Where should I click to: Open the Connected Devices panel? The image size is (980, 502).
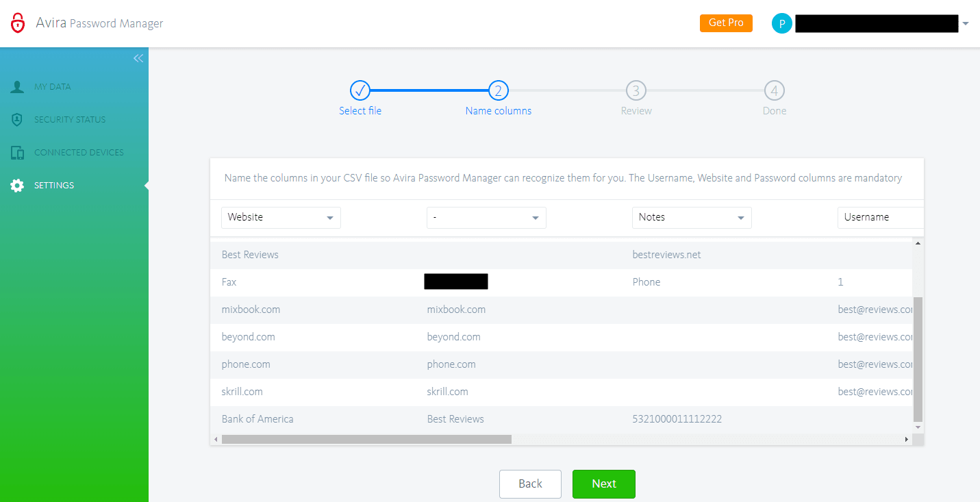(18, 152)
